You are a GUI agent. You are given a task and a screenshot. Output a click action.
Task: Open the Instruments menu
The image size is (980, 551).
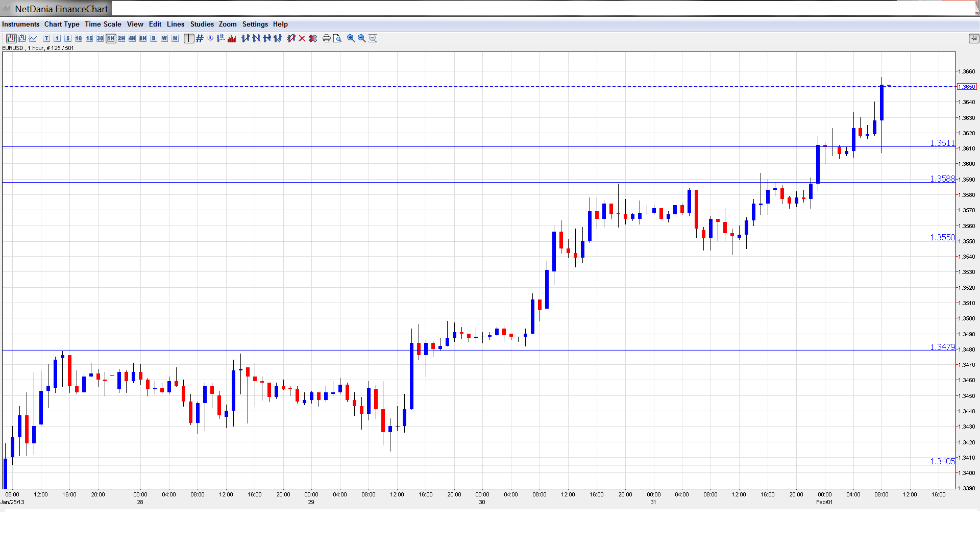20,24
